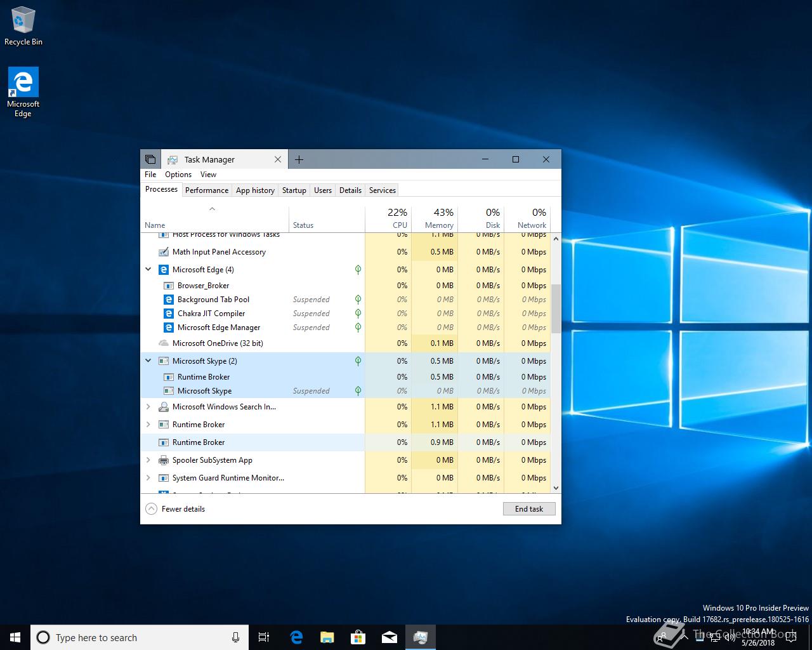Switch to the Performance tab
Viewport: 812px width, 650px height.
(207, 190)
